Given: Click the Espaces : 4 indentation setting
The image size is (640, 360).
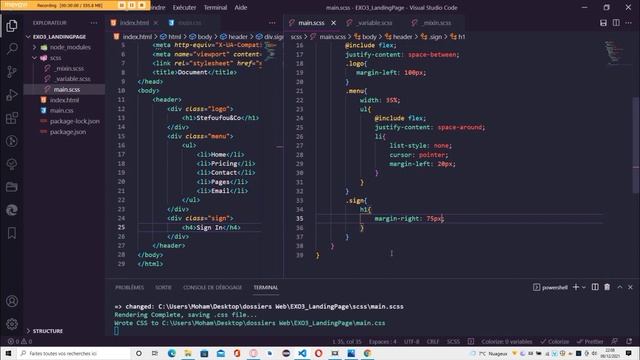Looking at the screenshot, I should coord(382,342).
